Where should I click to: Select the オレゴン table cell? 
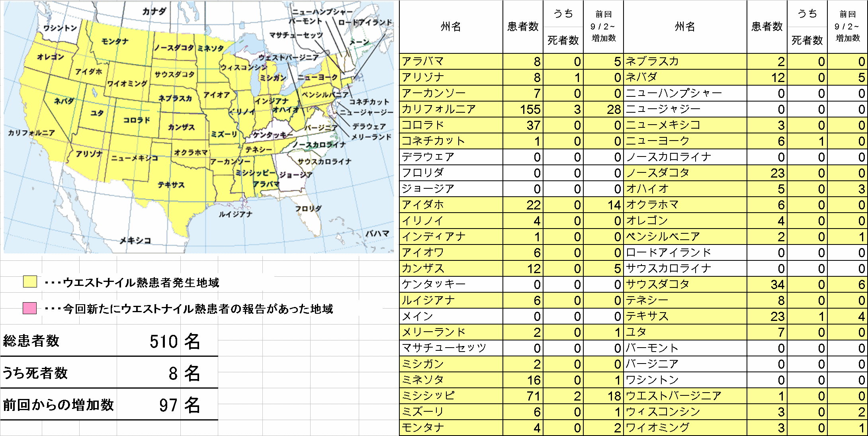(x=685, y=221)
